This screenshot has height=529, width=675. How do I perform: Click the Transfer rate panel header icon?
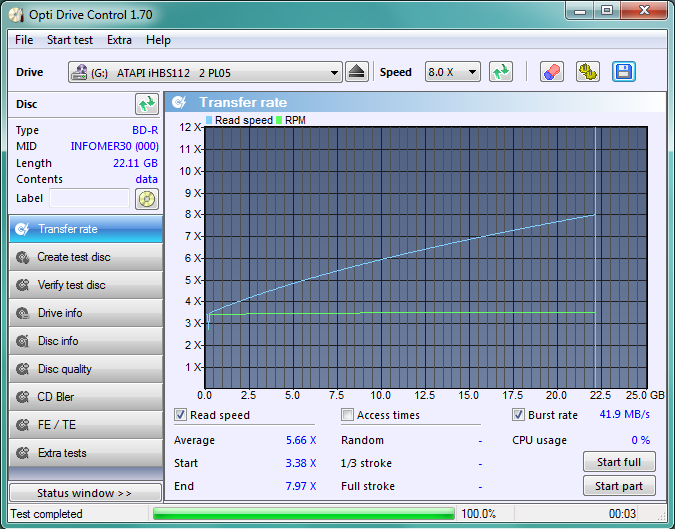coord(179,102)
